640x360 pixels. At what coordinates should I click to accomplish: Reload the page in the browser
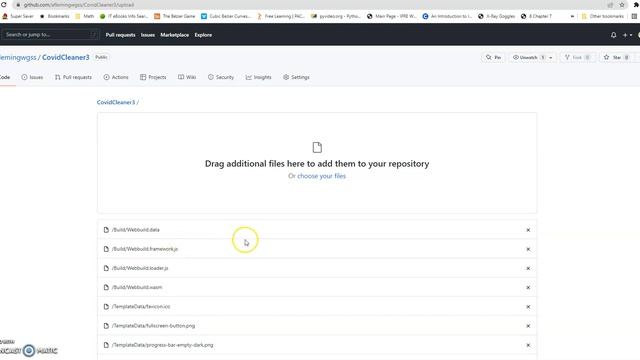(x=4, y=4)
